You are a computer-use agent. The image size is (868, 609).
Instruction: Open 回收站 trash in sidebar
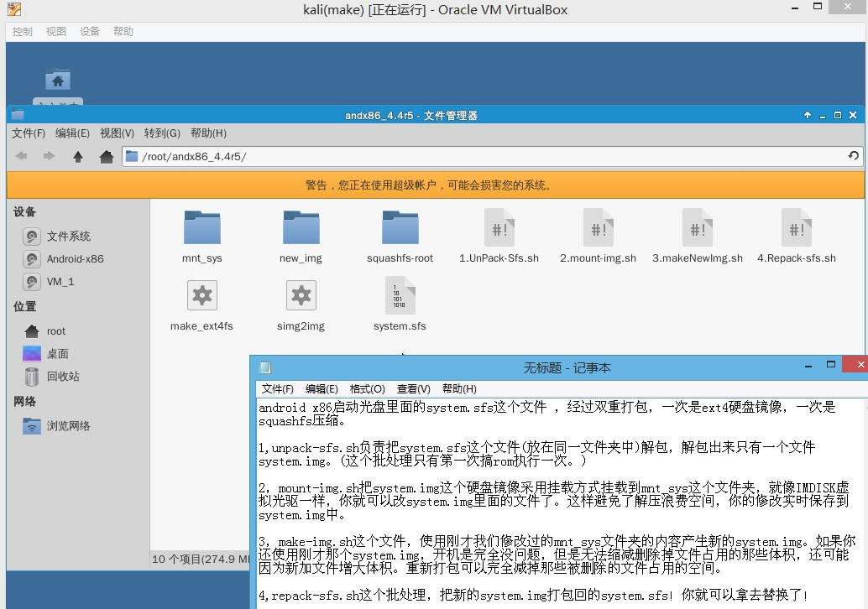(x=52, y=377)
